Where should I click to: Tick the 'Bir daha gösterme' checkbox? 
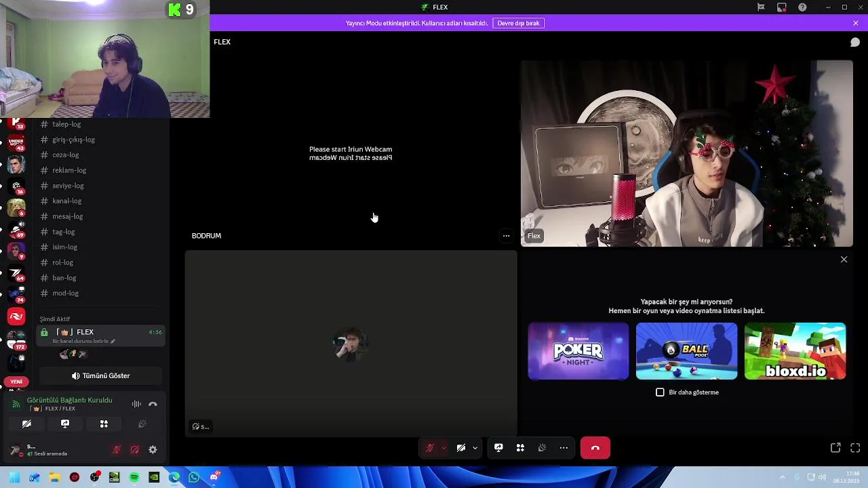[660, 392]
